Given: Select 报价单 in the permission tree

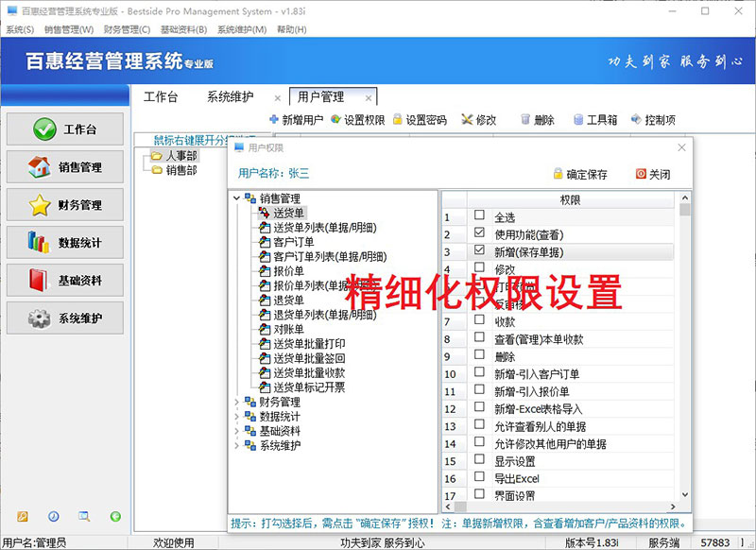Looking at the screenshot, I should pos(288,271).
